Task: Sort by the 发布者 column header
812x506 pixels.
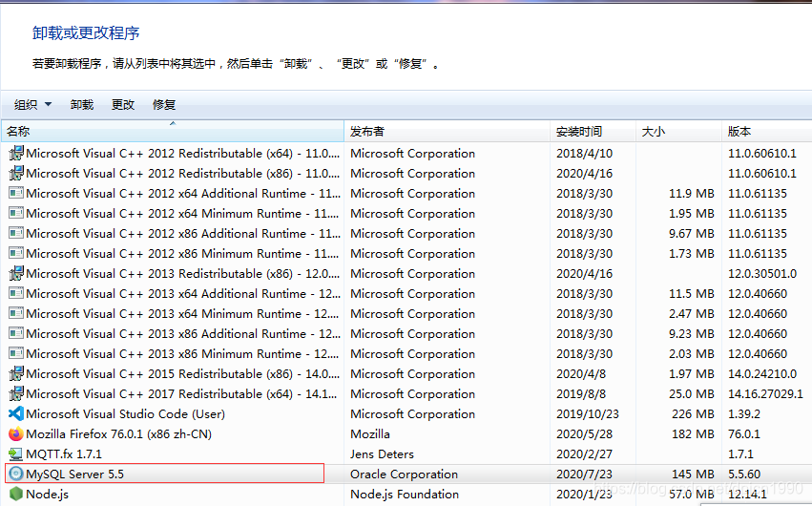Action: pyautogui.click(x=447, y=131)
